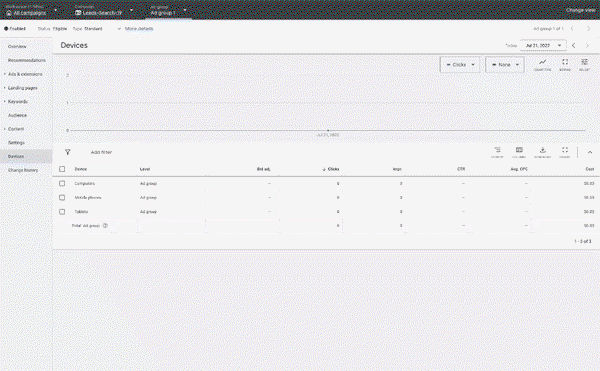This screenshot has height=371, width=600.
Task: Click the bid adjustment cell for Tablets
Action: point(269,212)
